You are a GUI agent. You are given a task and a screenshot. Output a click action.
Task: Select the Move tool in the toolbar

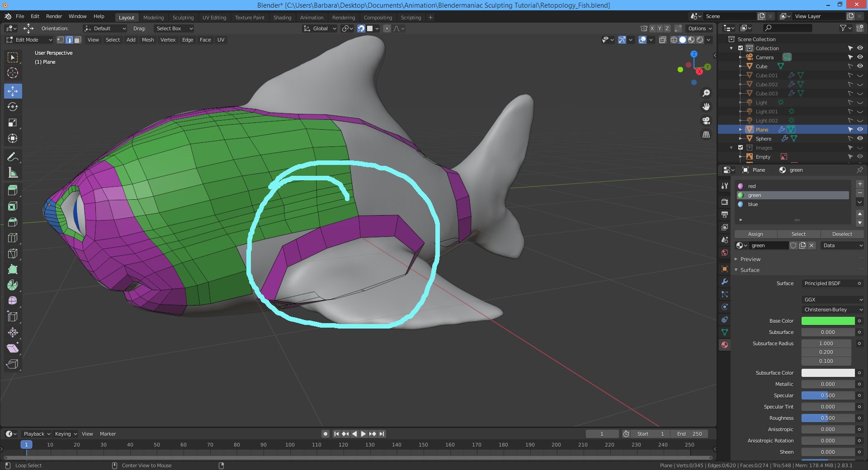pyautogui.click(x=13, y=91)
